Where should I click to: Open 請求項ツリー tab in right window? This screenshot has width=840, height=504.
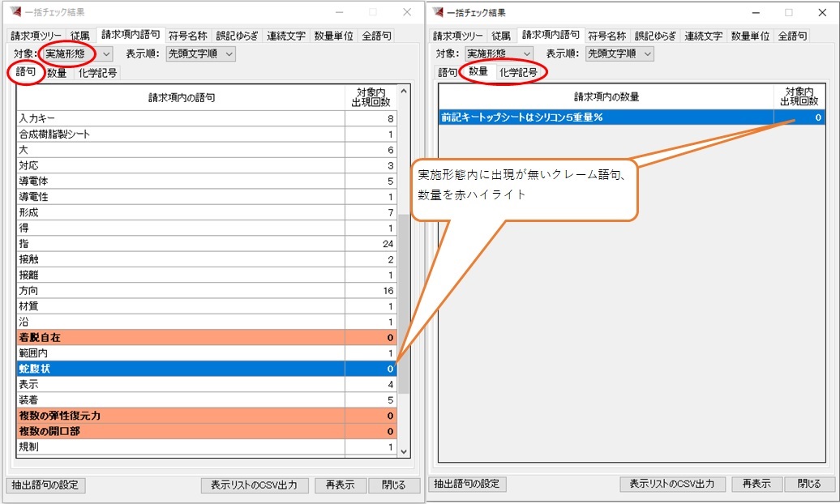point(458,36)
